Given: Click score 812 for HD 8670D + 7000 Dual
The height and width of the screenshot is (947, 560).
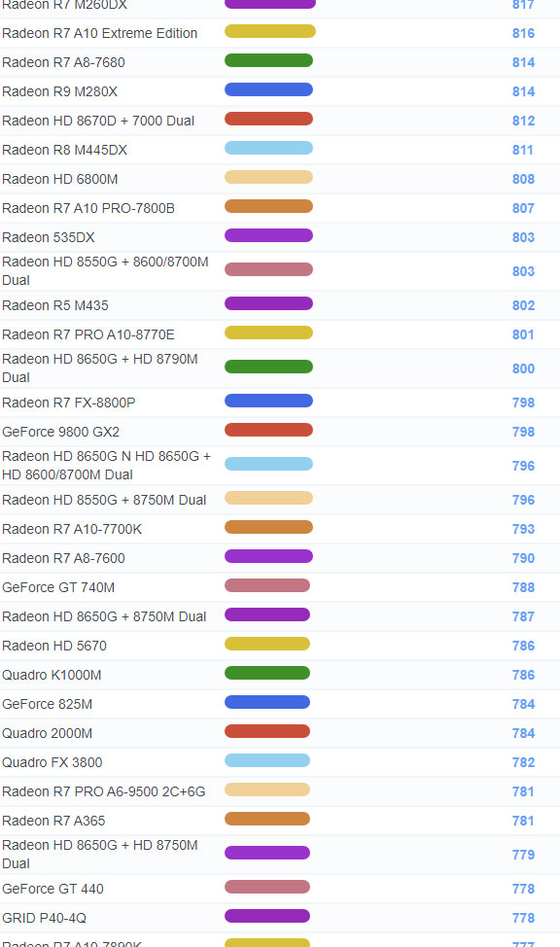Looking at the screenshot, I should 523,121.
